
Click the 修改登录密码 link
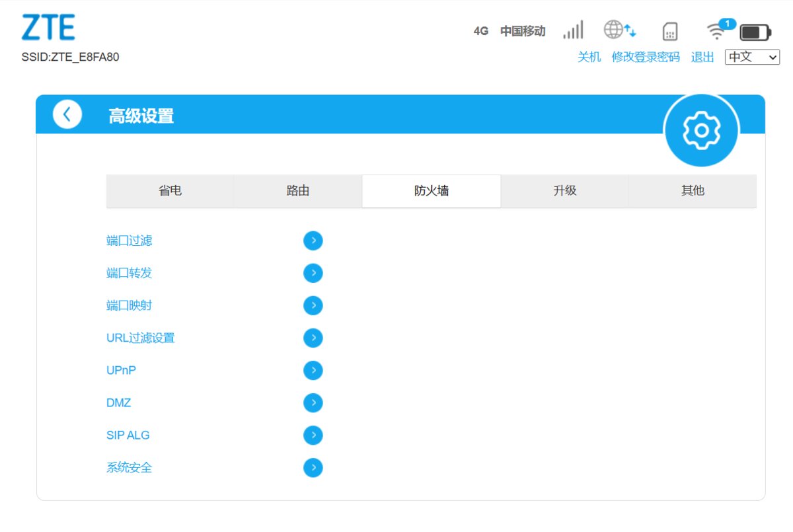[646, 57]
